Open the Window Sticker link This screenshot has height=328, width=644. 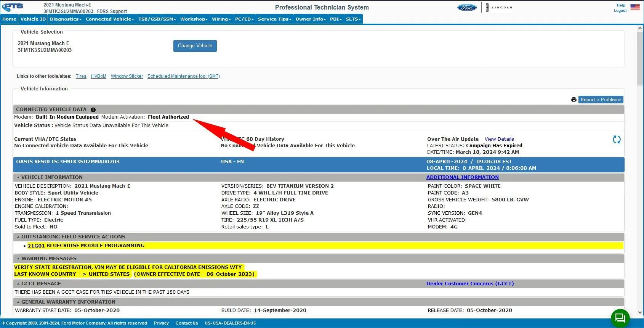click(127, 76)
